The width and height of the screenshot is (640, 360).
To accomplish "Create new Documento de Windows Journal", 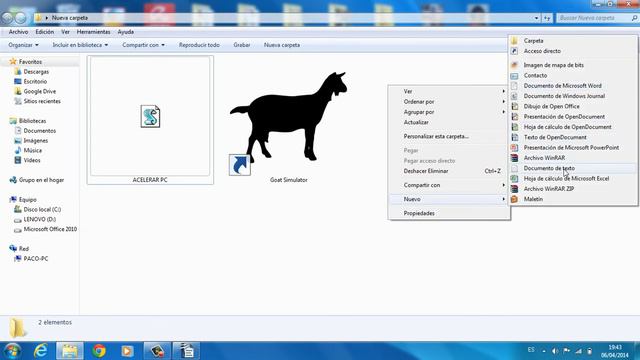I will tap(573, 96).
